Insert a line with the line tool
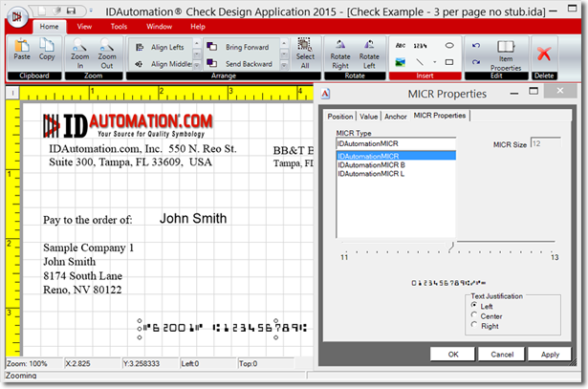The image size is (588, 389). click(420, 62)
